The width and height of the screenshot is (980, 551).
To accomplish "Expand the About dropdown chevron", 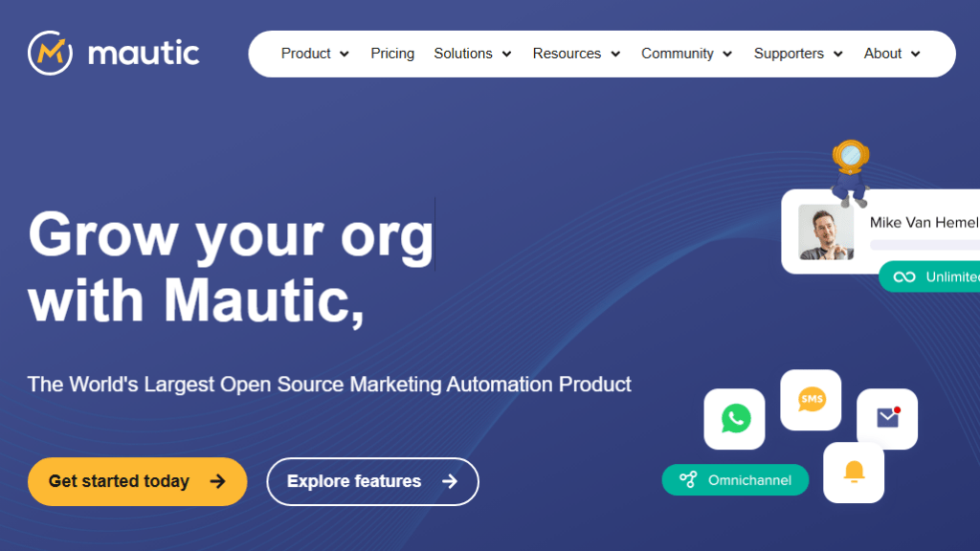I will tap(915, 55).
